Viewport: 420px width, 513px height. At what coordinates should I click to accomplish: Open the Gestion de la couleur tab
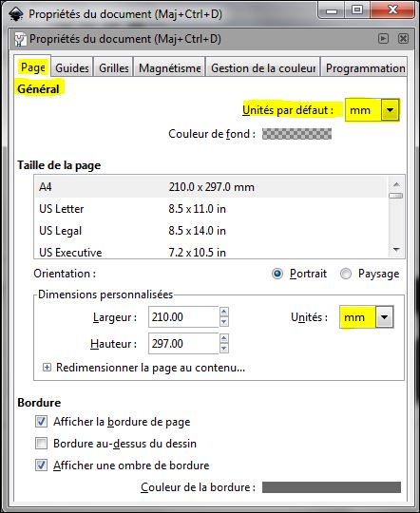click(263, 68)
